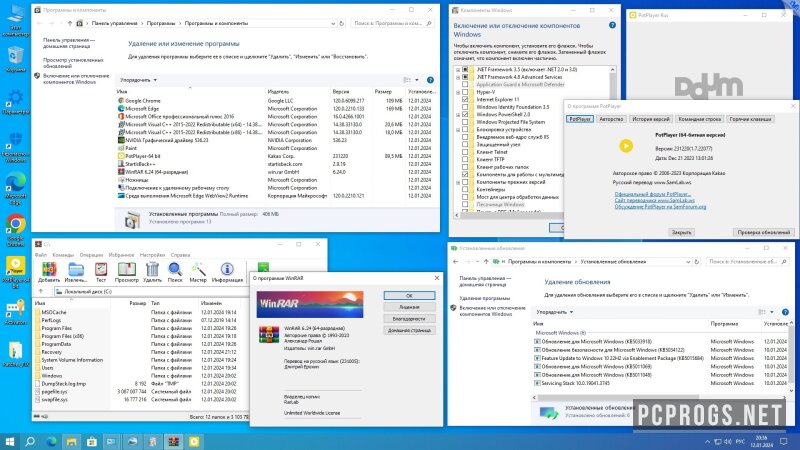Open the PotPlayer desktop shortcut
800x450 pixels.
click(x=15, y=271)
